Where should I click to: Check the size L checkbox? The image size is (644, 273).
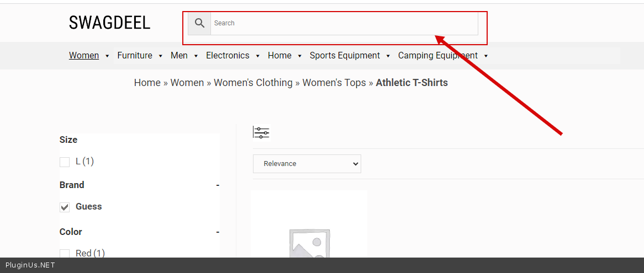coord(65,162)
